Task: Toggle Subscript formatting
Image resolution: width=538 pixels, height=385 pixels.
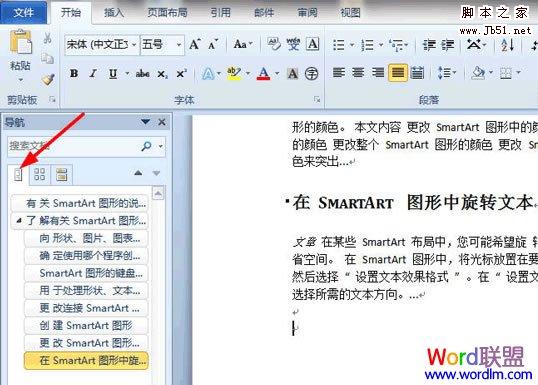Action: 162,73
